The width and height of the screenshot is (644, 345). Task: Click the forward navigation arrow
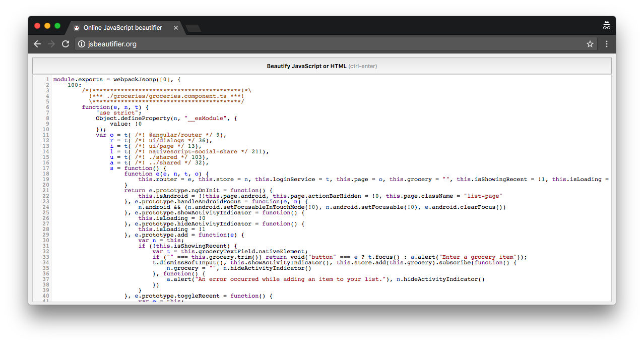pyautogui.click(x=51, y=44)
